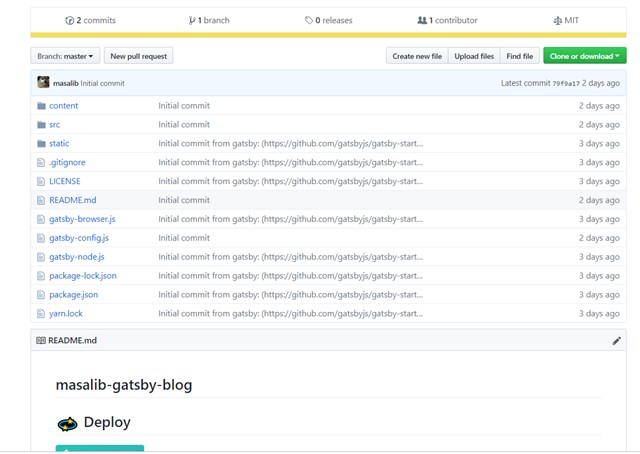Screen dimensions: 640x454
Task: Open the content row's Initial commit message
Action: pos(184,106)
